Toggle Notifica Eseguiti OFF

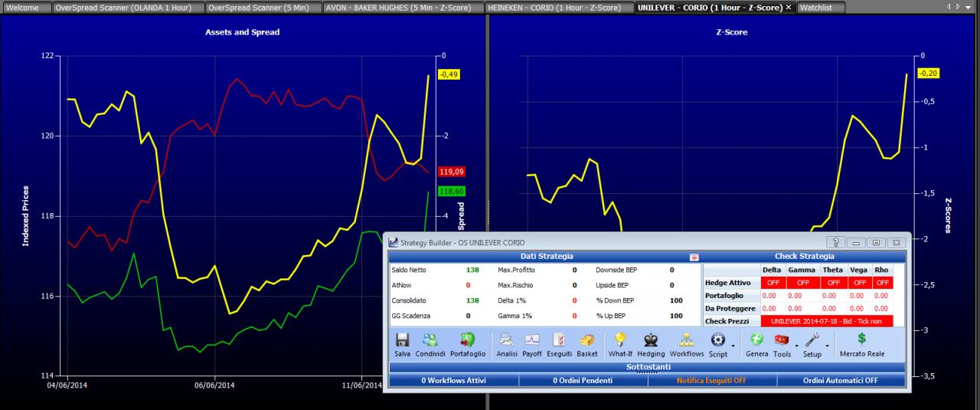point(711,380)
